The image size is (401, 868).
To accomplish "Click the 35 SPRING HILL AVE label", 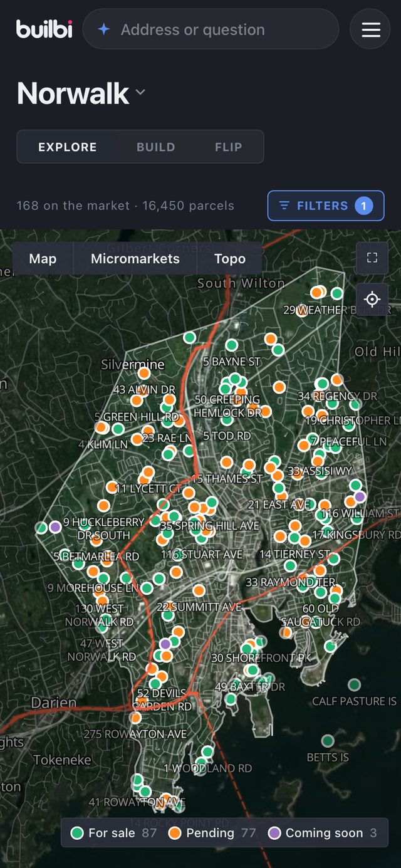I will (209, 526).
